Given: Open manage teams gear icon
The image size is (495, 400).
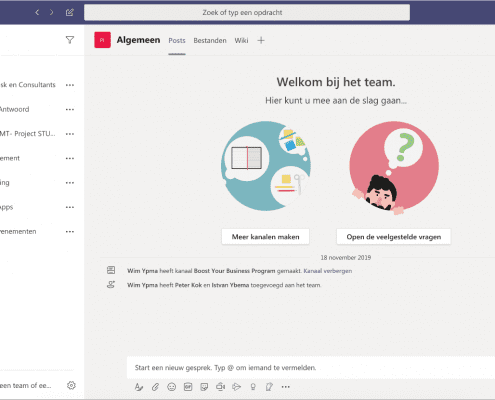Looking at the screenshot, I should (x=71, y=385).
